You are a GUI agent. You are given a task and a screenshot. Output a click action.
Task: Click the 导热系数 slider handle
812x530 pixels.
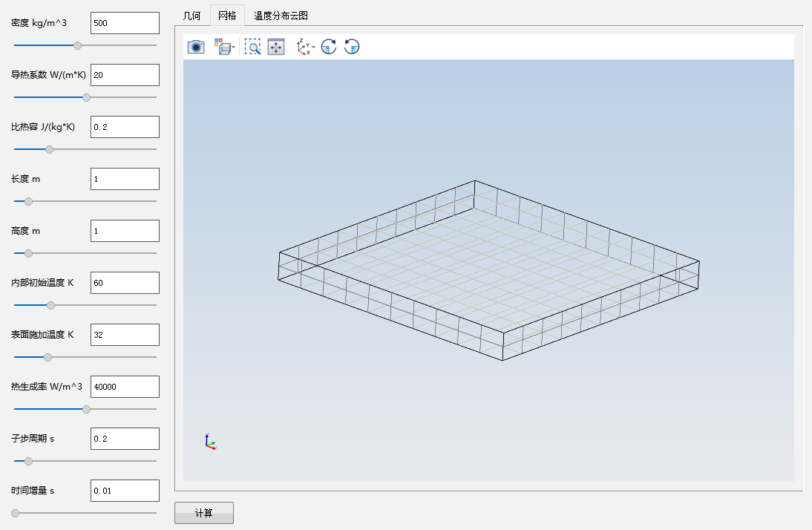pyautogui.click(x=86, y=97)
